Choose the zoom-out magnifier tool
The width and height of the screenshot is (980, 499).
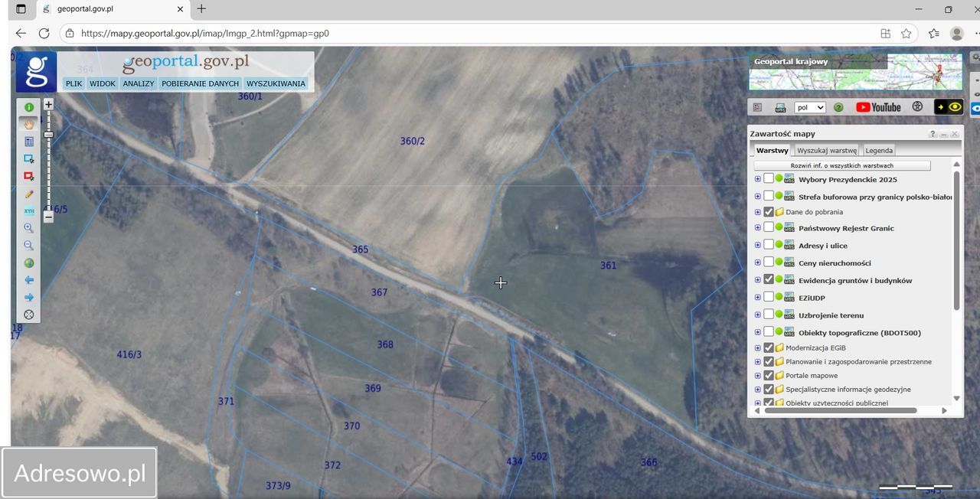29,245
